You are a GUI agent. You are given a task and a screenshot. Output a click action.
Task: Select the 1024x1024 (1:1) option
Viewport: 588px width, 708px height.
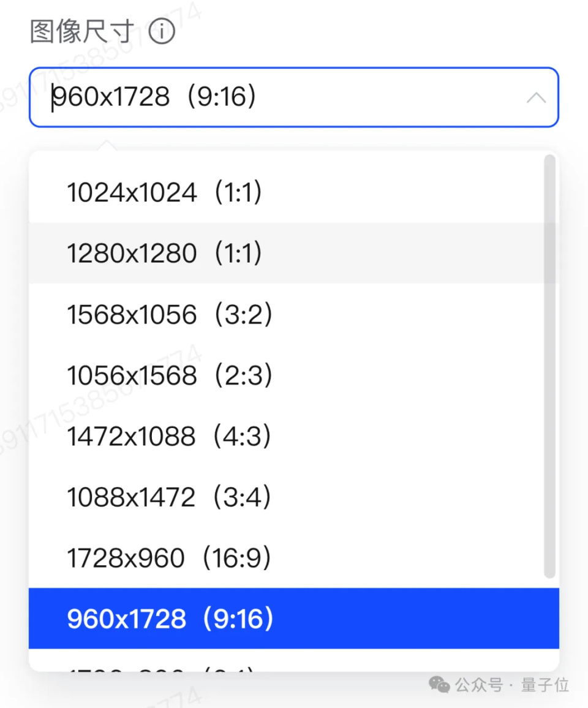(x=164, y=193)
